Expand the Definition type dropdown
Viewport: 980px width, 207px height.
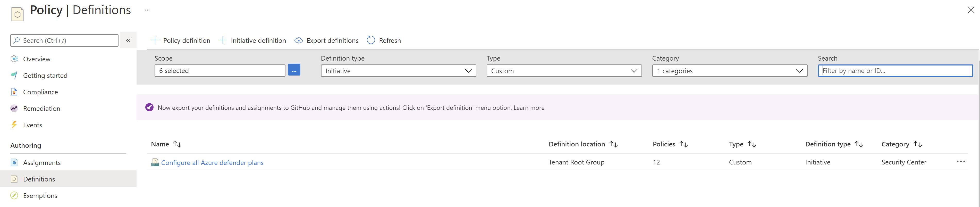(398, 71)
